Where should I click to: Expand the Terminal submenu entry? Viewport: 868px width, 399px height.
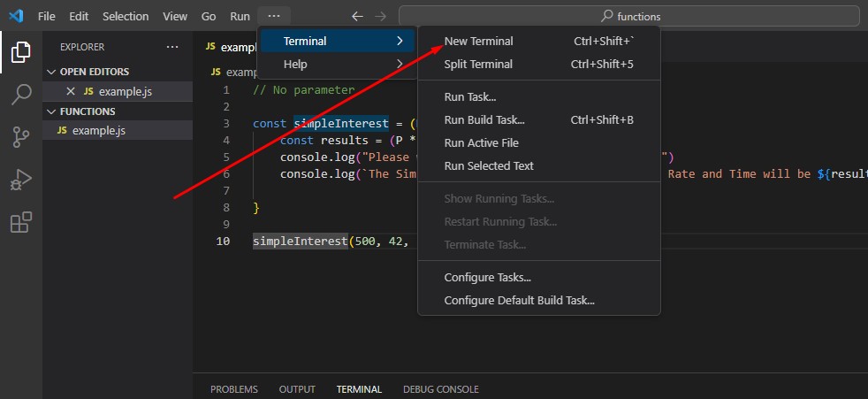click(337, 41)
